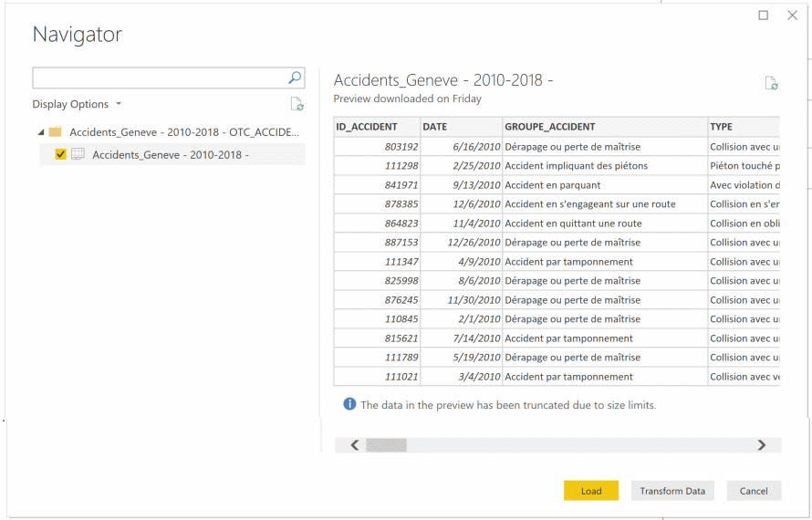Click the preview title Accidents_Geneve - 2010-2018

pos(442,80)
